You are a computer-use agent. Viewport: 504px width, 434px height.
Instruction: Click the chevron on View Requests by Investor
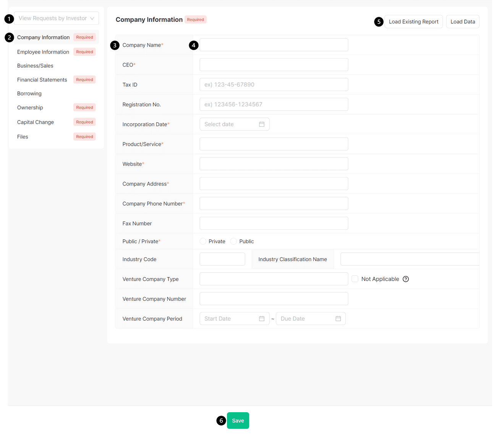tap(93, 18)
